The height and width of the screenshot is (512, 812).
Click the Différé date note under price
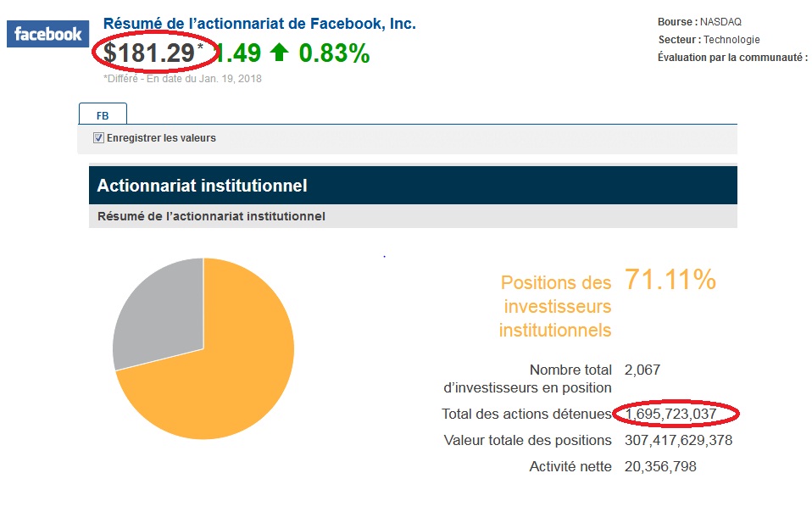coord(182,79)
